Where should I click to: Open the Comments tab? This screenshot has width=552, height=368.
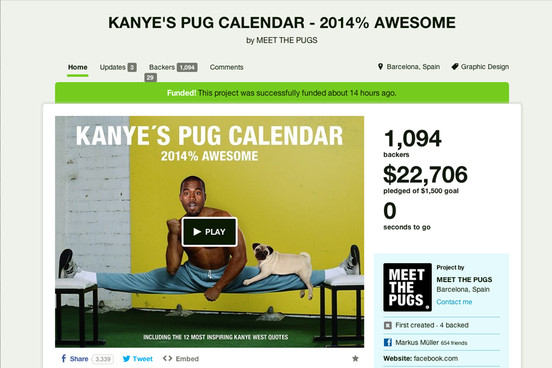(226, 67)
